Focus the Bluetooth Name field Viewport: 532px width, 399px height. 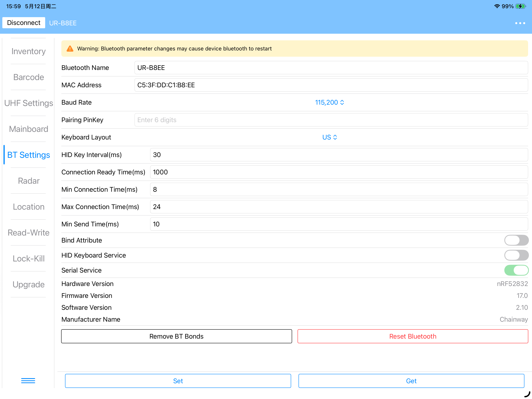[x=331, y=68]
